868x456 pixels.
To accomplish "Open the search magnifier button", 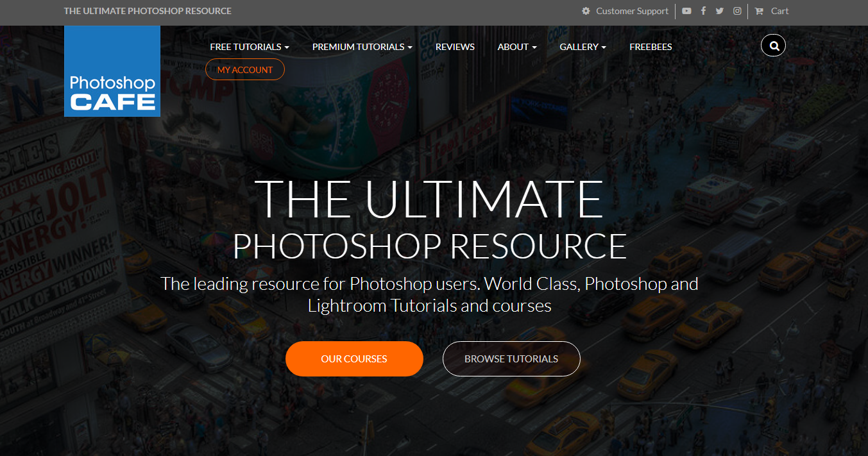I will (773, 46).
